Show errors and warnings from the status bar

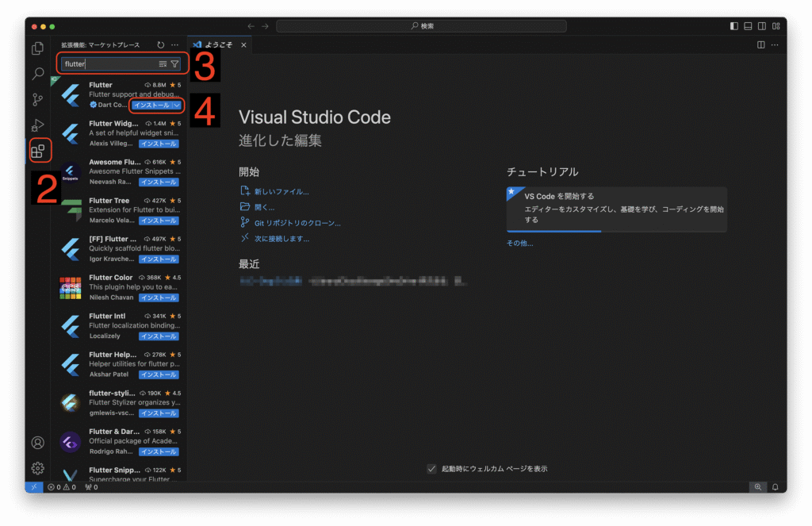pyautogui.click(x=62, y=487)
